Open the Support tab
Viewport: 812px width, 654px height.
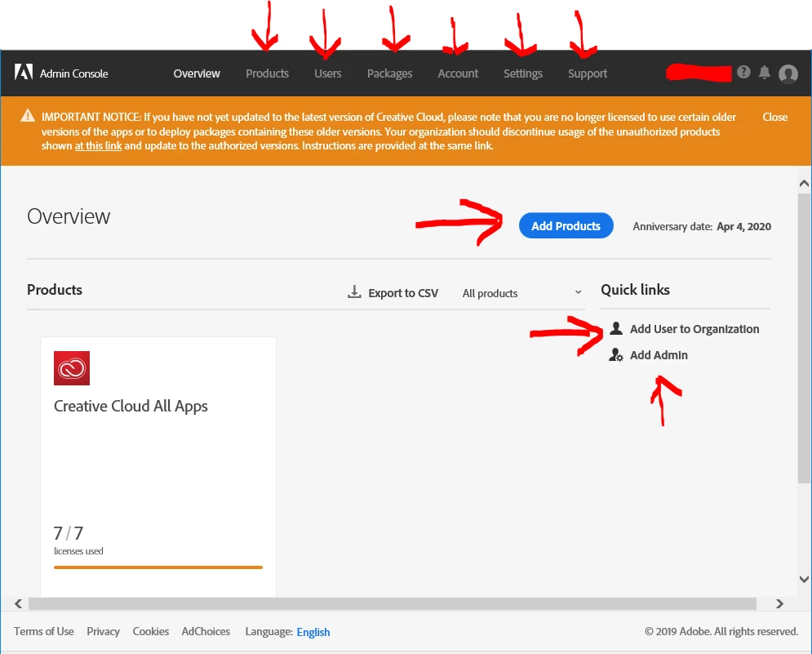pyautogui.click(x=588, y=73)
